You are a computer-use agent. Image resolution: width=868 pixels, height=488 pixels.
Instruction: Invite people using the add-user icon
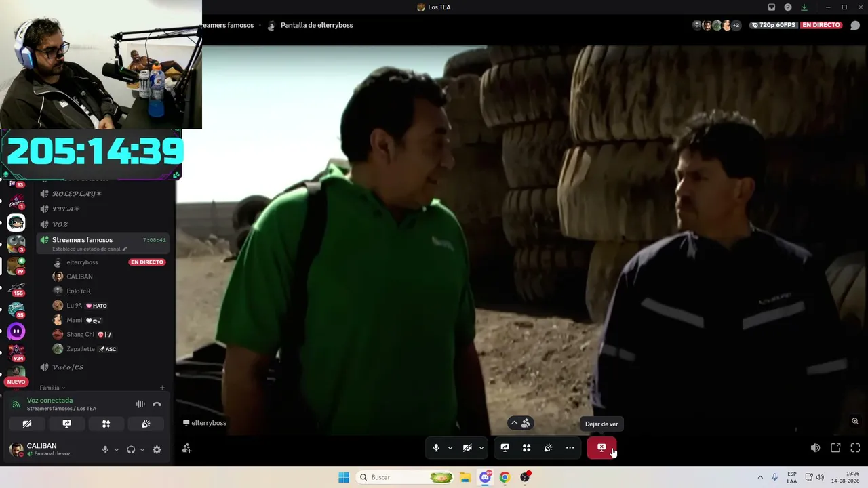pos(186,448)
